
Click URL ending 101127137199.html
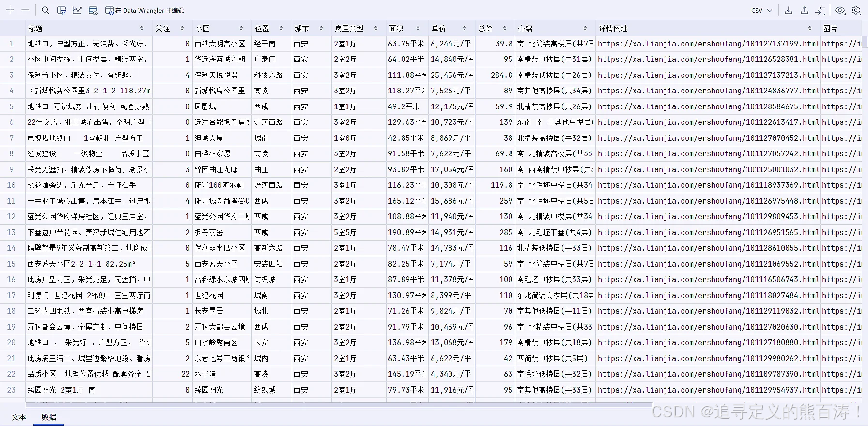(708, 44)
